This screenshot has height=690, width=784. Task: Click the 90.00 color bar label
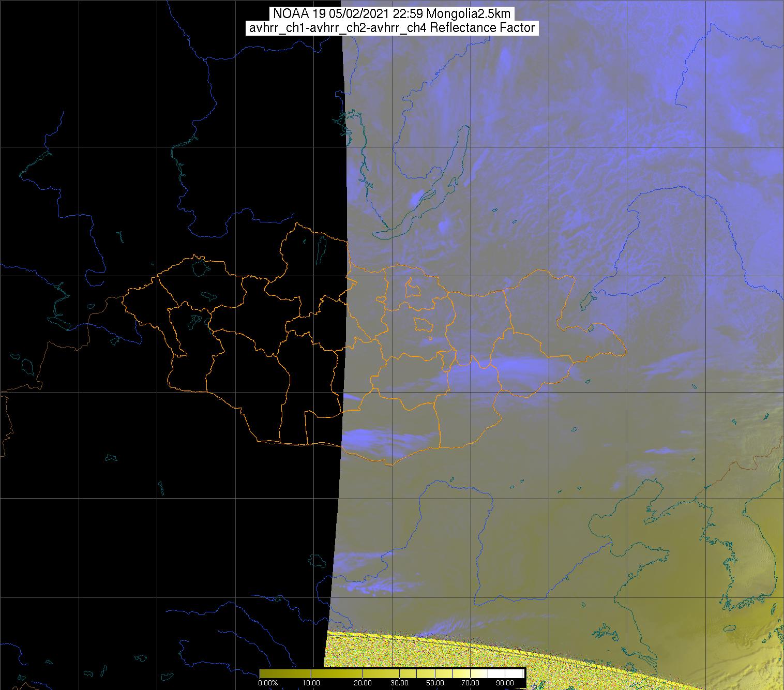[501, 683]
